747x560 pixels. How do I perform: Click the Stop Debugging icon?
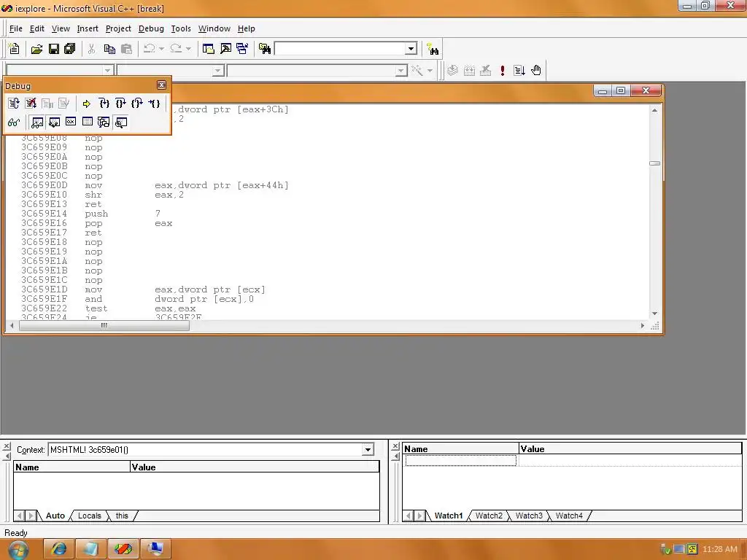pyautogui.click(x=31, y=104)
